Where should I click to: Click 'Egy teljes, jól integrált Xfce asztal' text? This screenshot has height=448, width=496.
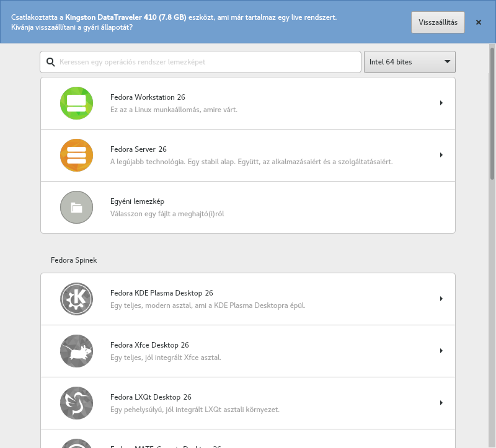pos(166,358)
